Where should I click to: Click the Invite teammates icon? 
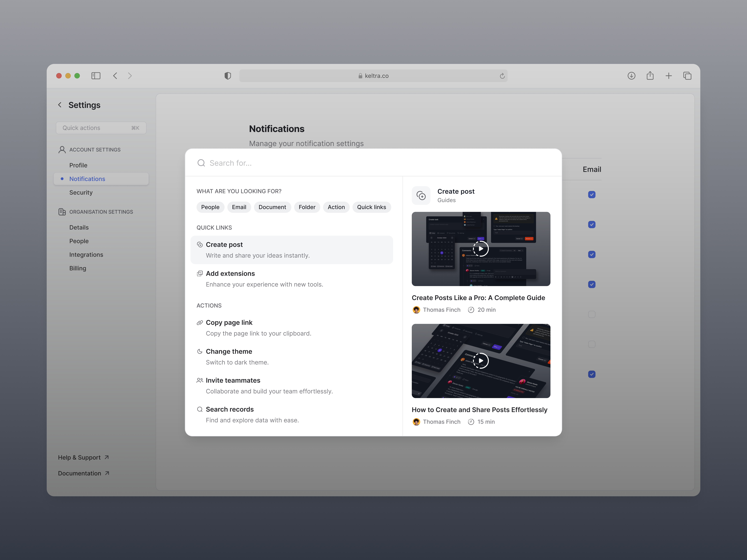click(200, 380)
